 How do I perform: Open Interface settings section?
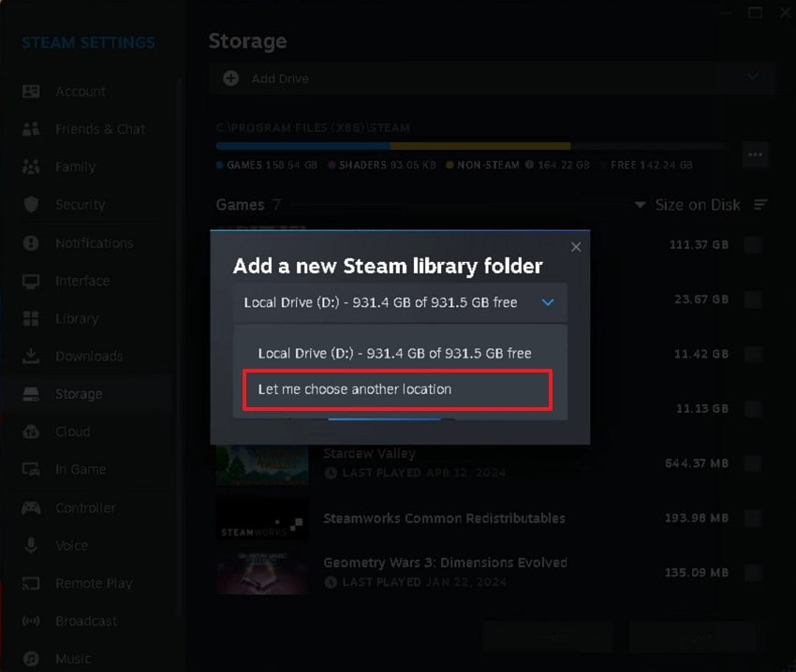click(82, 281)
